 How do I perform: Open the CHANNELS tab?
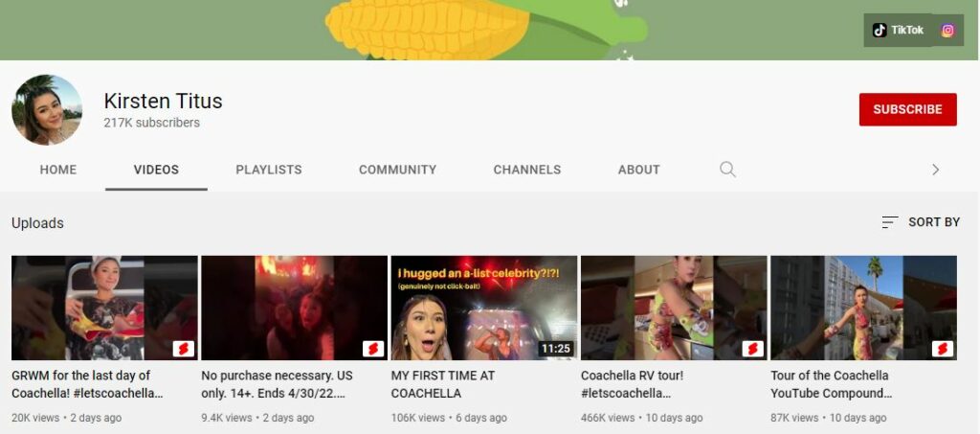pos(527,170)
